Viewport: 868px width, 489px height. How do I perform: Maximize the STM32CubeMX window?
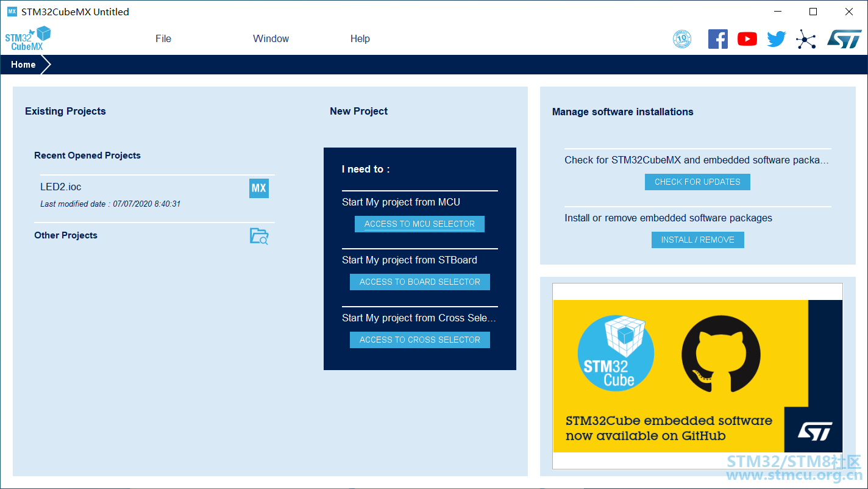[x=813, y=12]
